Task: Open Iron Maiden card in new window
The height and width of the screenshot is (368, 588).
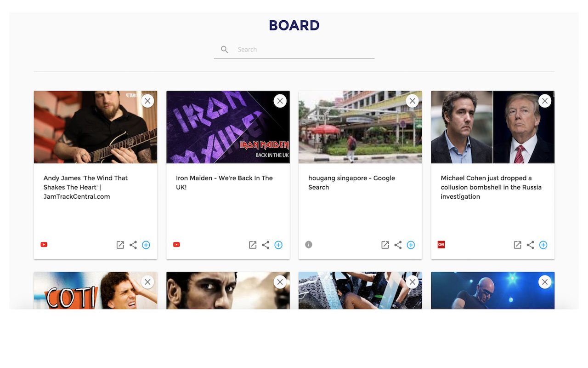Action: point(252,245)
